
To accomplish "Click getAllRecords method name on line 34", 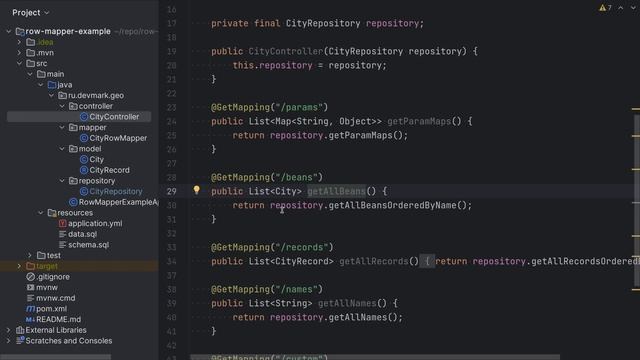I will tap(374, 261).
